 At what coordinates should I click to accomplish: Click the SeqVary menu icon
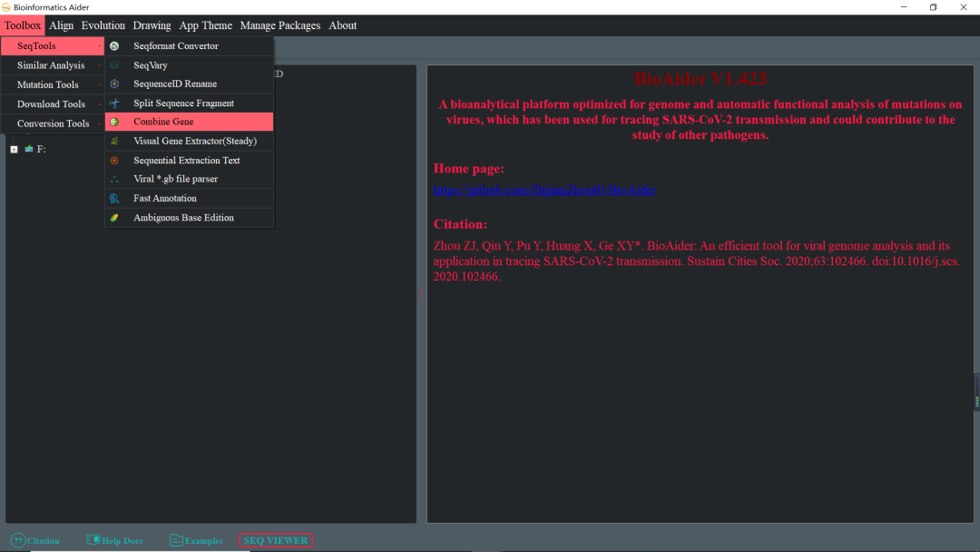coord(114,65)
